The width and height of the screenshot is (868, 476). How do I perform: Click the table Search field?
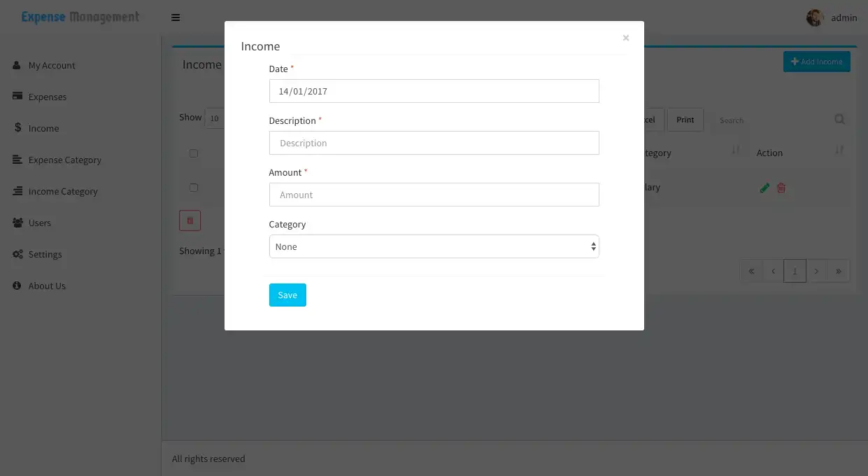tap(771, 120)
